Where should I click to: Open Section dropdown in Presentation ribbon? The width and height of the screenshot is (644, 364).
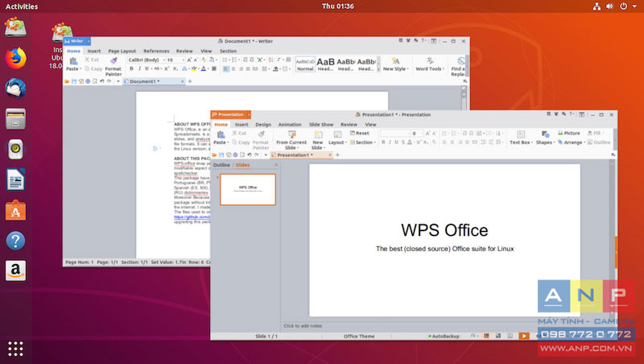point(363,143)
